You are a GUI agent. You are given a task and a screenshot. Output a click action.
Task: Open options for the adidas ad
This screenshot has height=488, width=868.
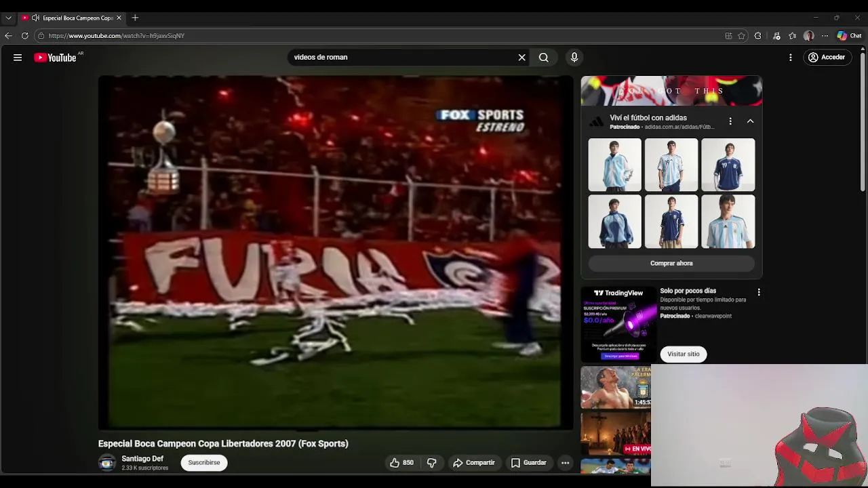pyautogui.click(x=730, y=121)
